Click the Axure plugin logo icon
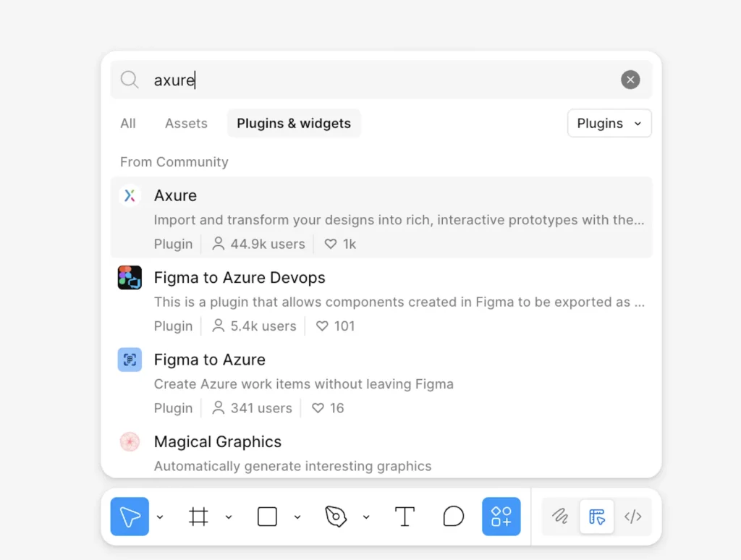This screenshot has height=560, width=741. [130, 196]
